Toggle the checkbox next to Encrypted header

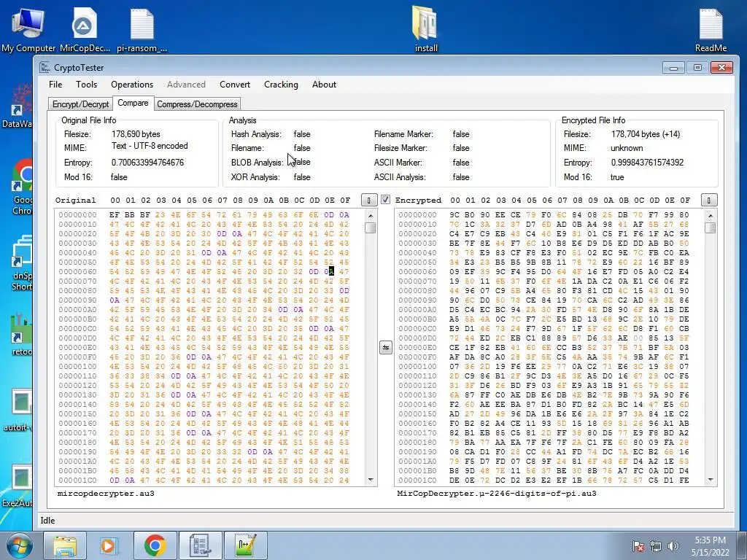tap(385, 200)
